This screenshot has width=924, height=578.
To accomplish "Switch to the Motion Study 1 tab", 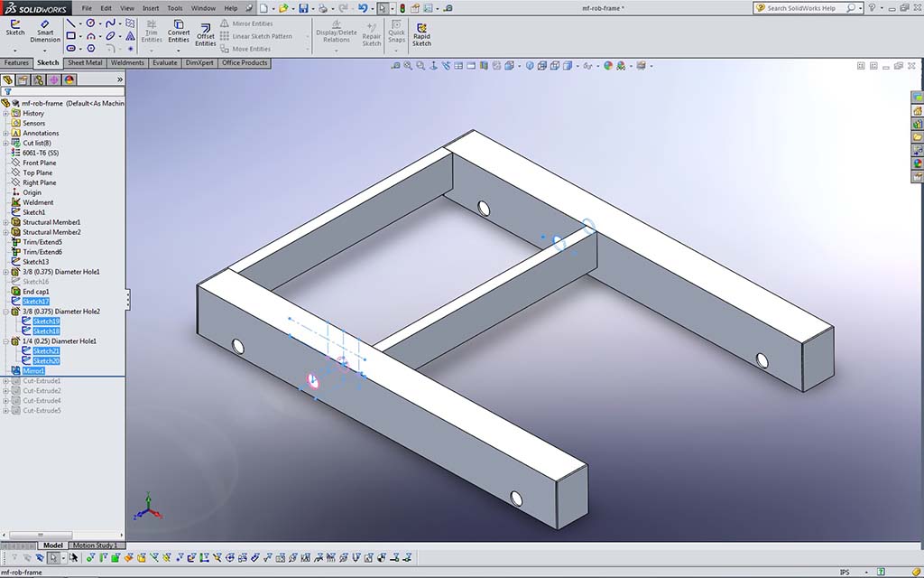I will click(95, 545).
